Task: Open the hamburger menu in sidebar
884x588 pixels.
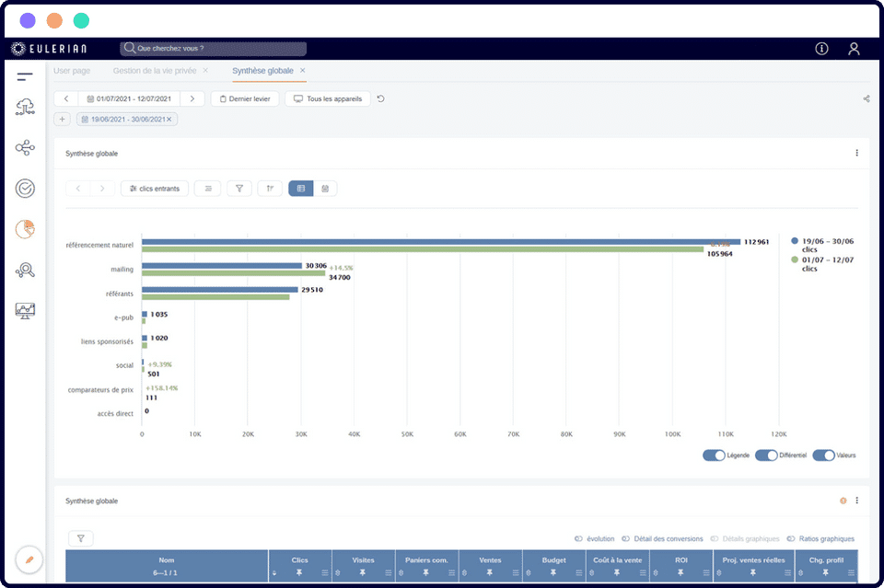Action: pos(25,76)
